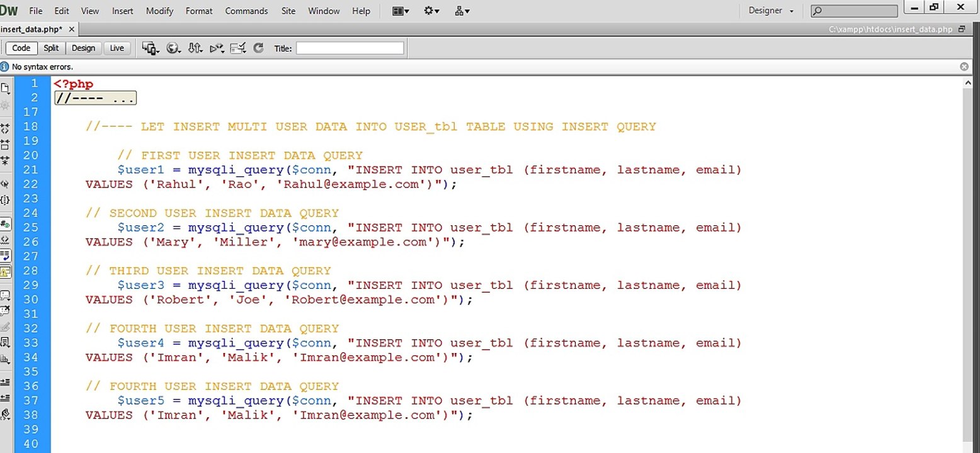
Task: Click Preview in Browser globe icon
Action: (x=173, y=48)
